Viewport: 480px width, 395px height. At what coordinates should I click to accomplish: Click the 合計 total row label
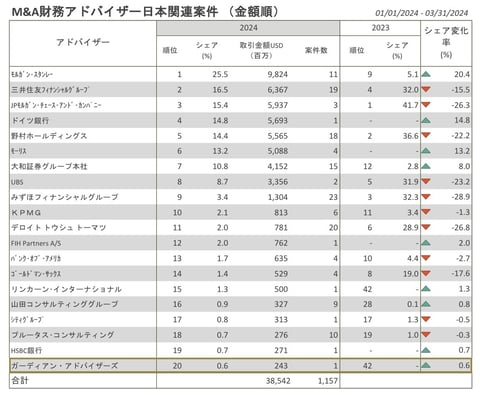pyautogui.click(x=20, y=380)
